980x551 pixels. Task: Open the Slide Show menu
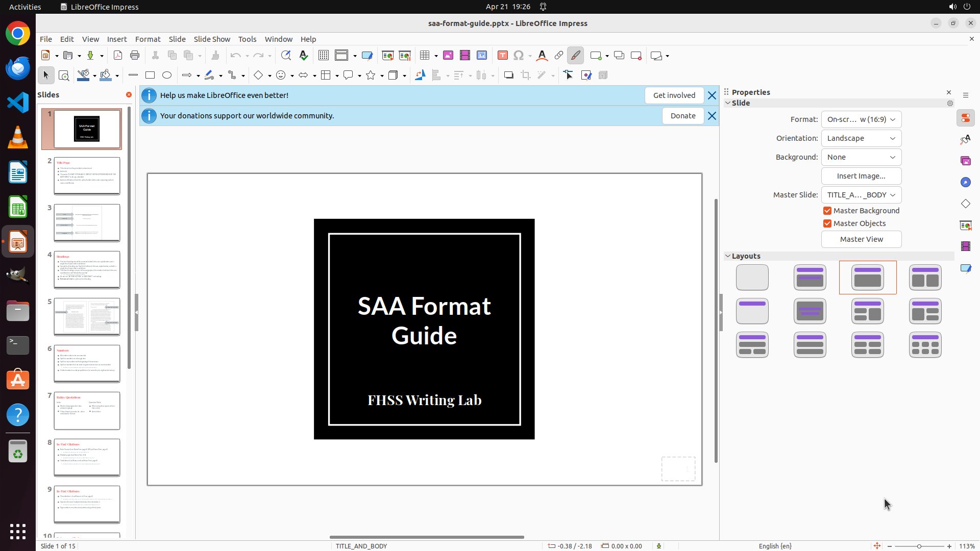(212, 39)
